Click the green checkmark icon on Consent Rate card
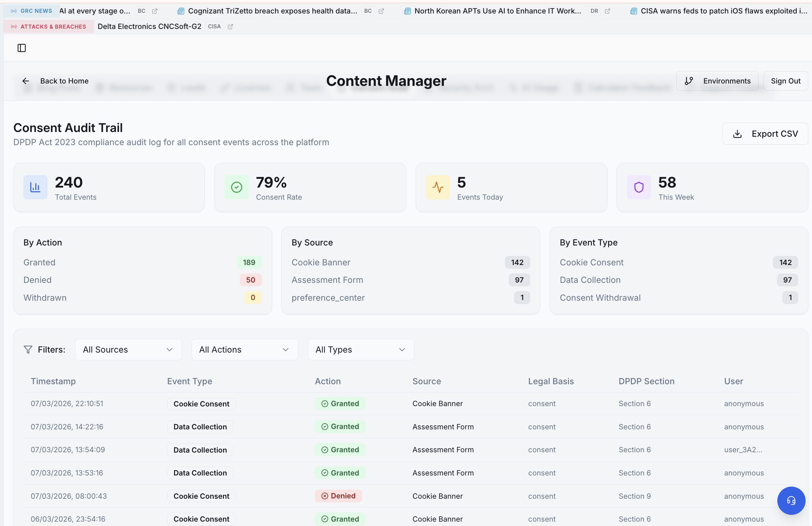The width and height of the screenshot is (812, 526). click(x=236, y=187)
